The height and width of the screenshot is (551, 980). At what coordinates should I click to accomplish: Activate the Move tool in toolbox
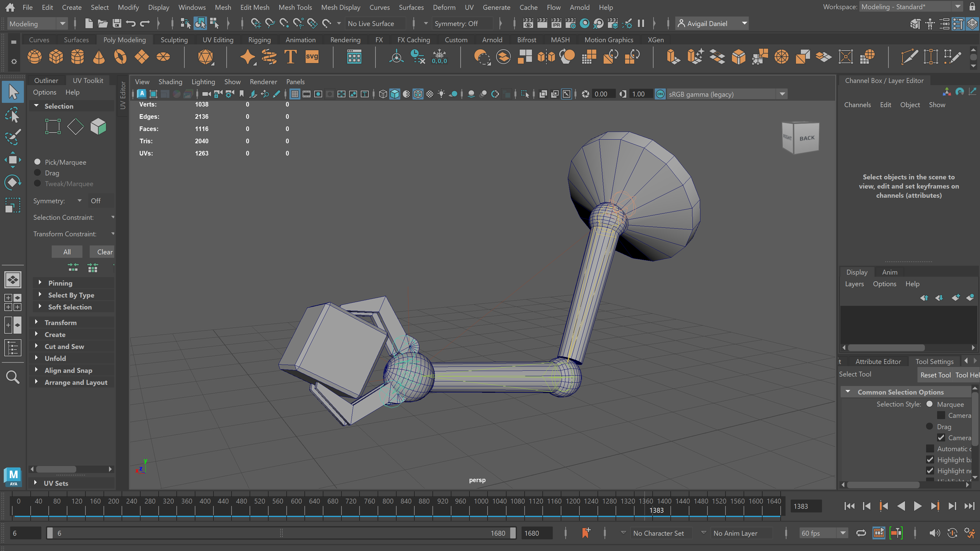13,160
